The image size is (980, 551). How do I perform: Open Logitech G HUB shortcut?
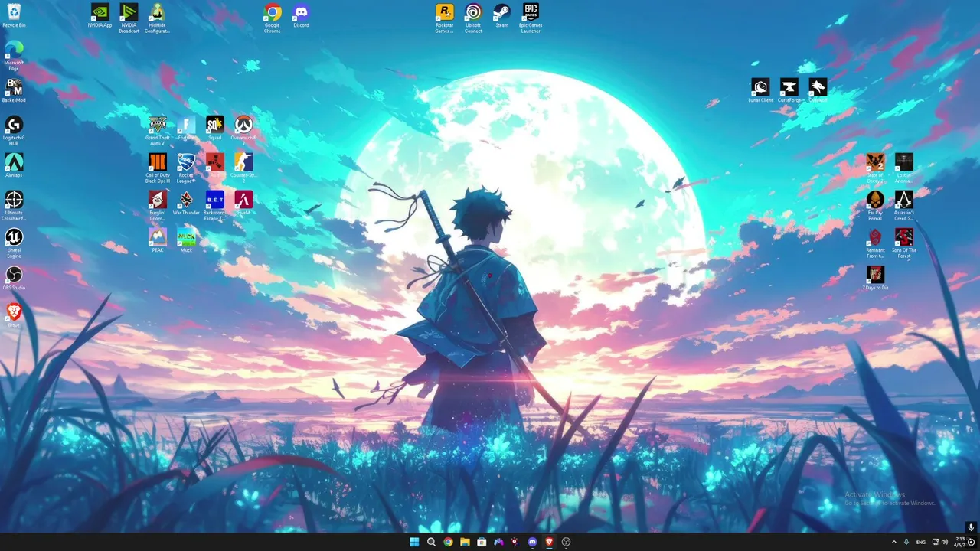[x=14, y=130]
